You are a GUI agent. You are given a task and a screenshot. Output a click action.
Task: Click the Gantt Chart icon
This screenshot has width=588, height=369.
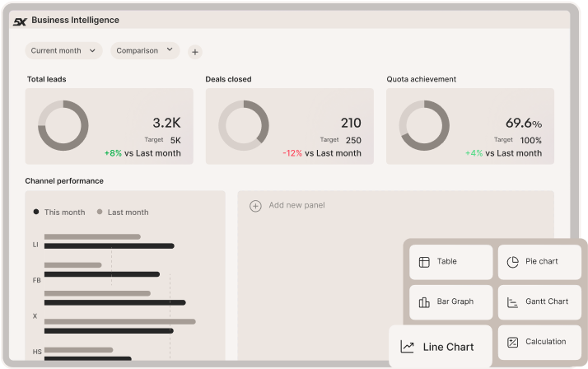click(512, 302)
